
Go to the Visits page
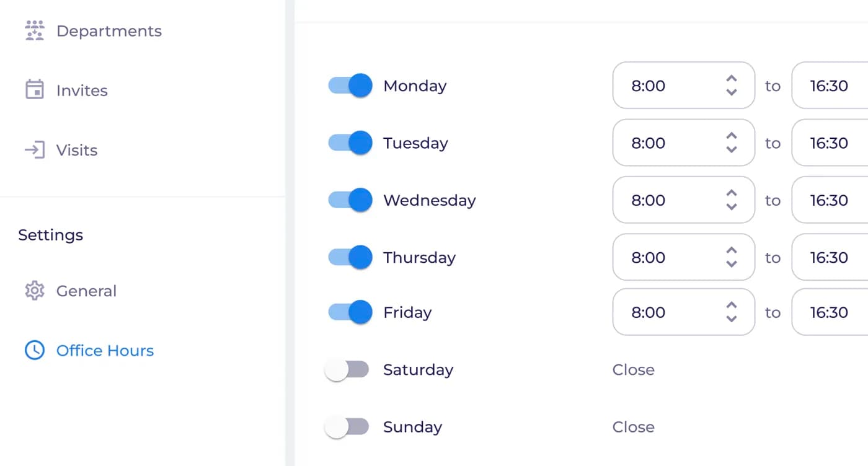point(77,150)
